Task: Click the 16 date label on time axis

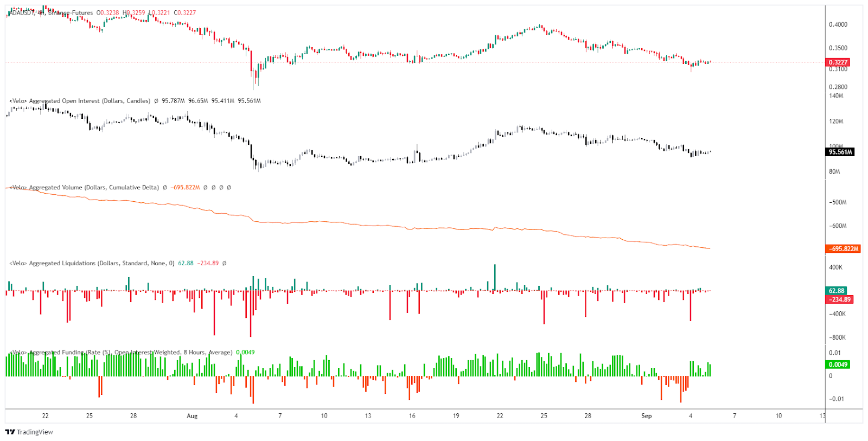Action: point(412,416)
